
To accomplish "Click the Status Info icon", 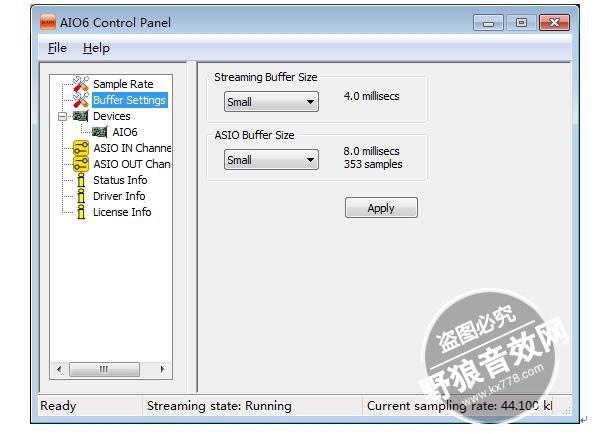I will click(x=81, y=180).
